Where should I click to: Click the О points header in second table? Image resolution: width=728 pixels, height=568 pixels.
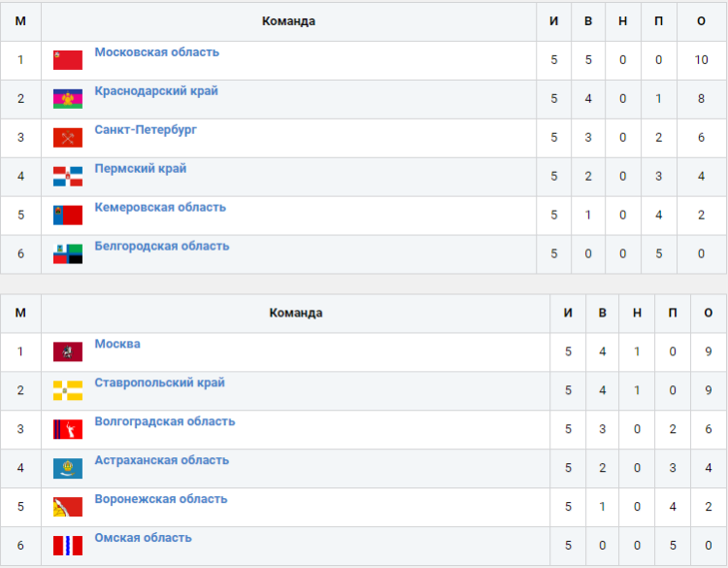(x=709, y=313)
